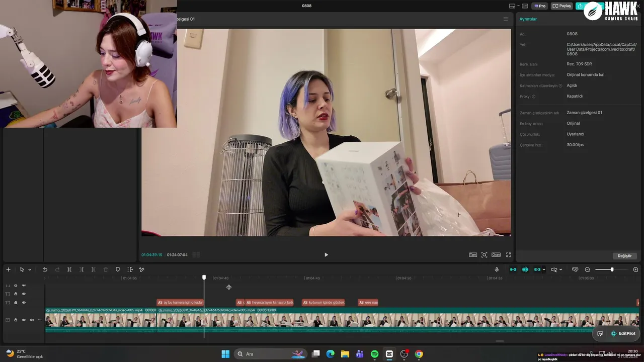Click the track insert tool icon
This screenshot has height=362, width=644.
point(130,269)
